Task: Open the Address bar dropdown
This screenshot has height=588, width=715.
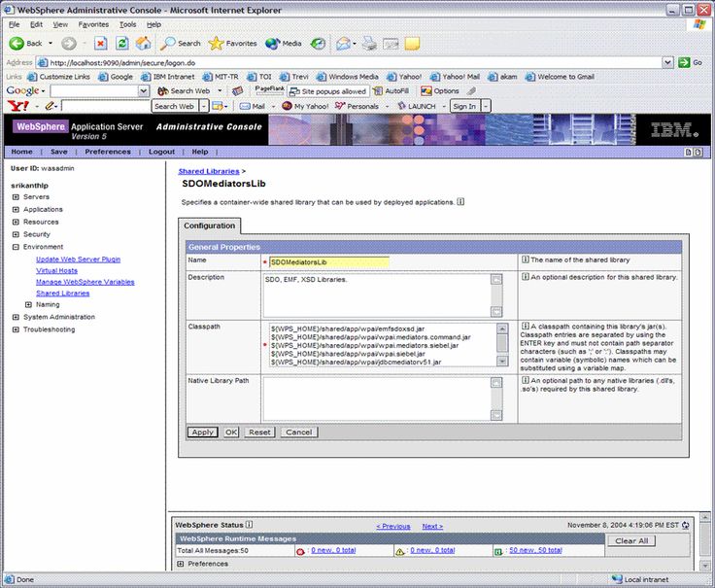Action: pos(667,62)
